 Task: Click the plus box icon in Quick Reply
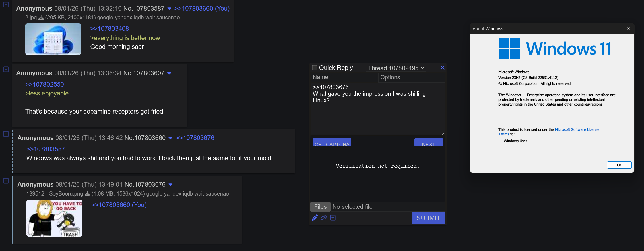(333, 218)
